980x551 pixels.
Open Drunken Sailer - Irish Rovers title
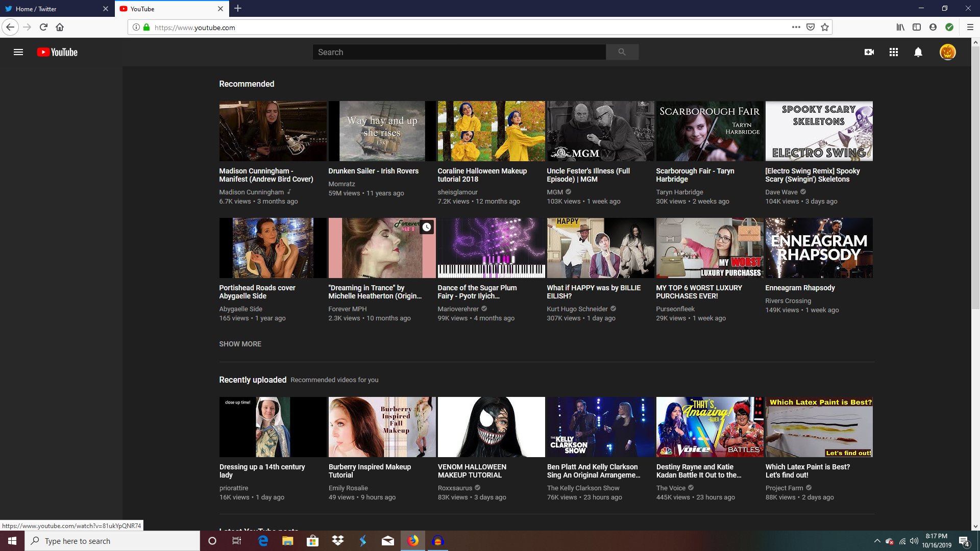[x=373, y=171]
